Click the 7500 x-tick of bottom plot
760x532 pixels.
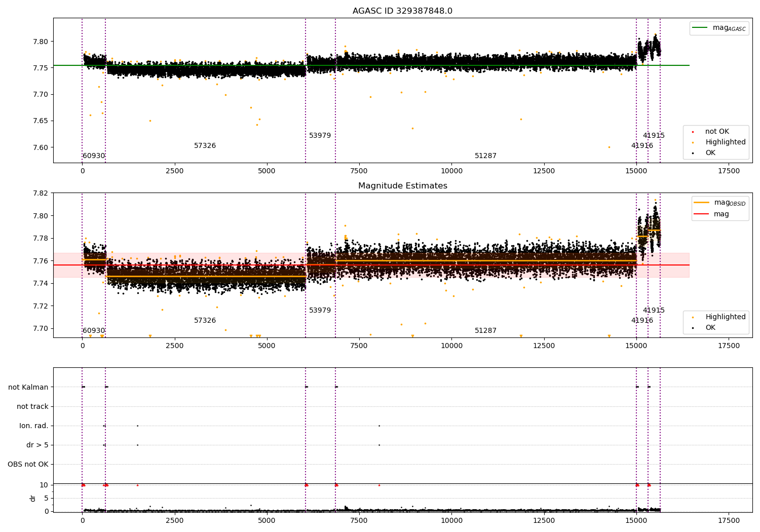point(359,520)
